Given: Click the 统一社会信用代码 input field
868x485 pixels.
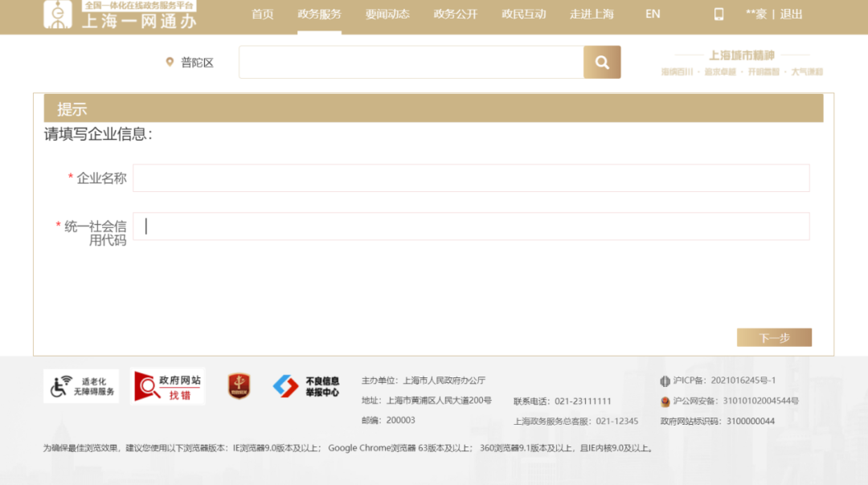Looking at the screenshot, I should [470, 226].
